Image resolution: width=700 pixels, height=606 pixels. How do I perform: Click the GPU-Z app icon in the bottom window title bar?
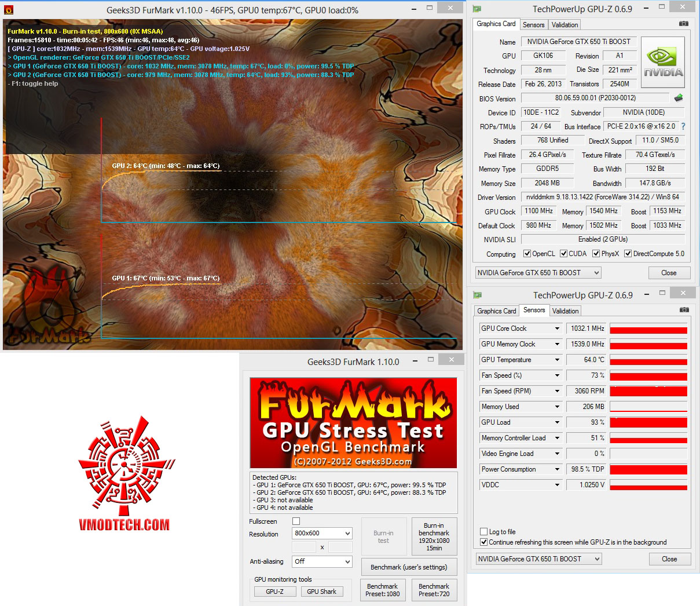477,295
